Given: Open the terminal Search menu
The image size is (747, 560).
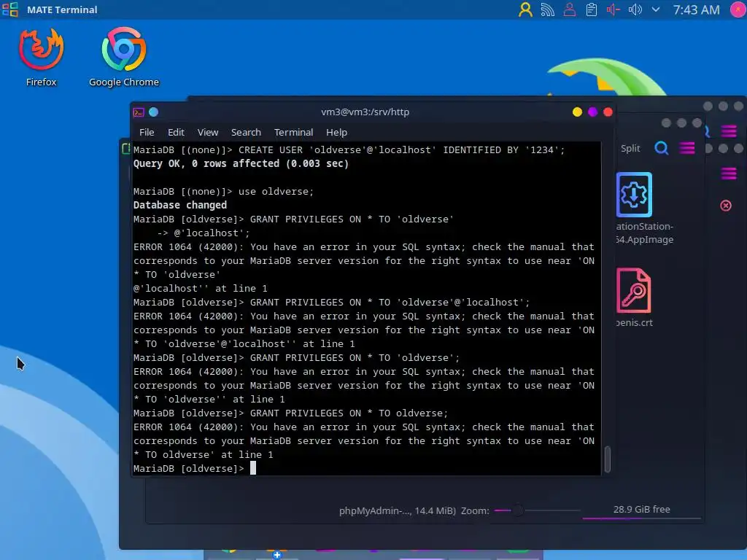Looking at the screenshot, I should [246, 133].
